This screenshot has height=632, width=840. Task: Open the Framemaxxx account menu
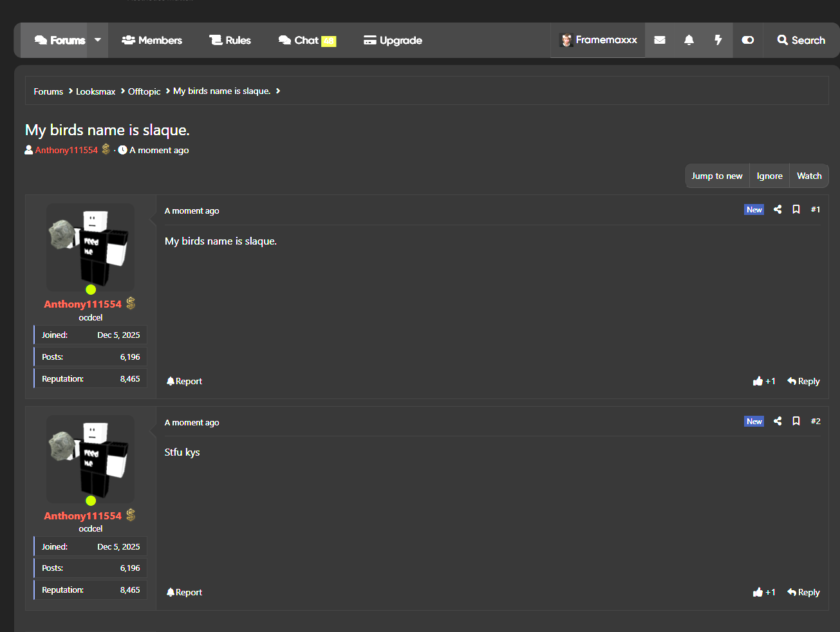click(598, 40)
